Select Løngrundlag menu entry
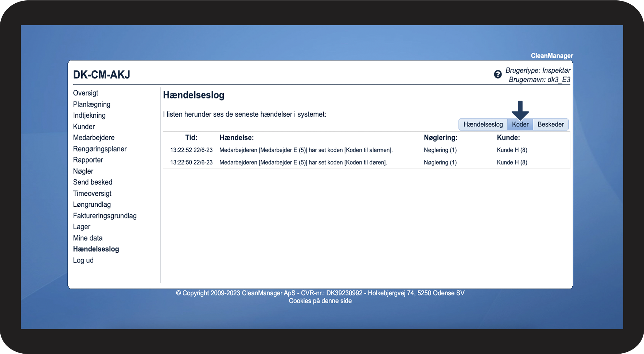The image size is (644, 354). coord(92,205)
